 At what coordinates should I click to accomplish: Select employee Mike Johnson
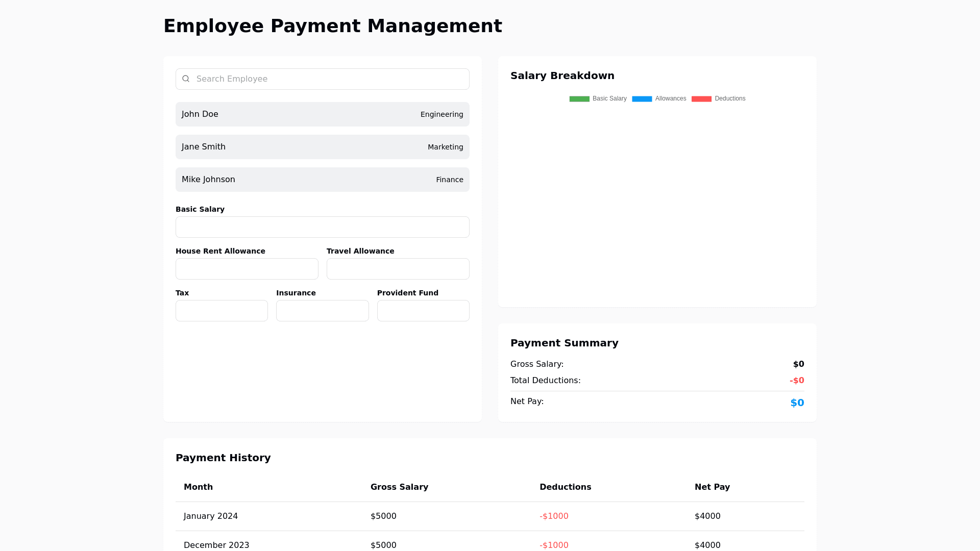pyautogui.click(x=322, y=180)
